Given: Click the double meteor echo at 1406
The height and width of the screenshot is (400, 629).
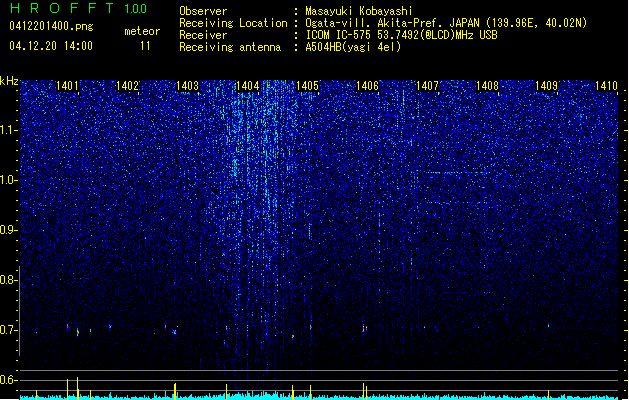Looking at the screenshot, I should coord(365,328).
